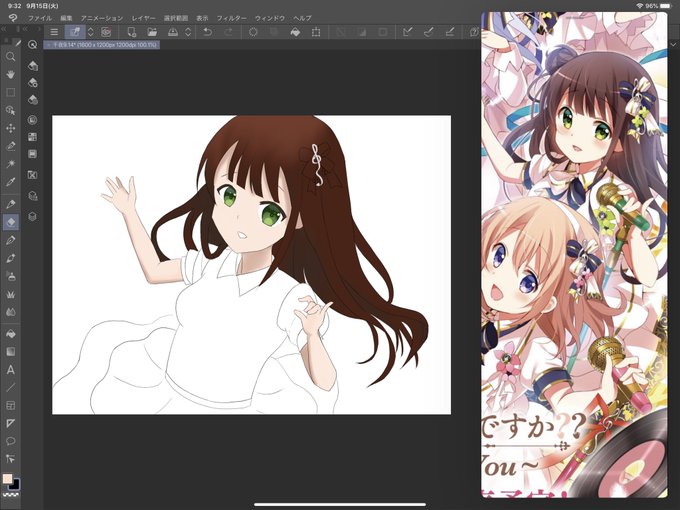Collapse the tool palette double chevron

click(x=25, y=29)
